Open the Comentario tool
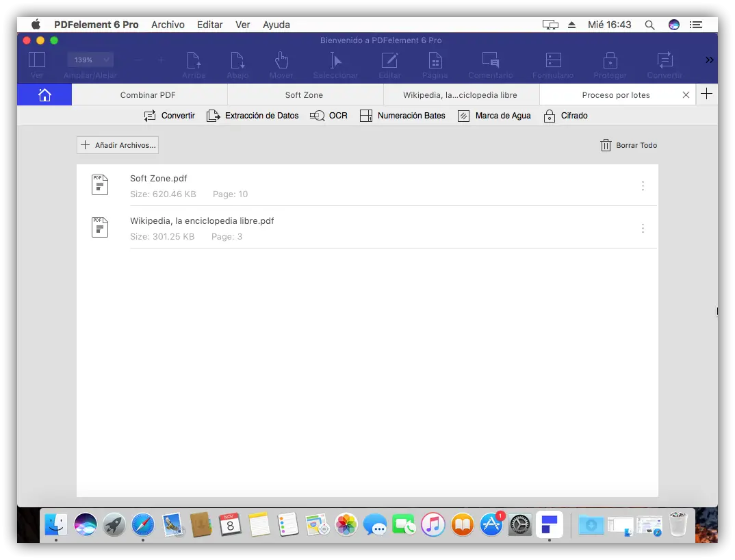 (490, 60)
